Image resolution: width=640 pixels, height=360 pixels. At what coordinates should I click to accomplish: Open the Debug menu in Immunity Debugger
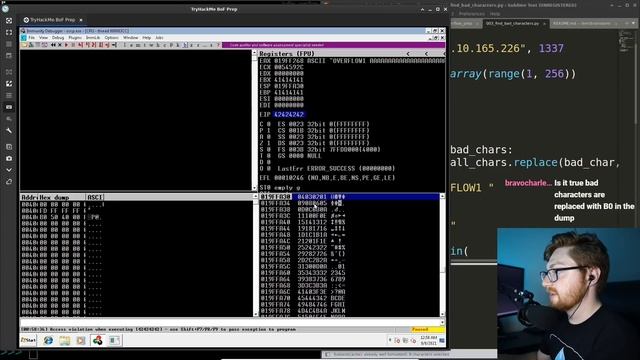pyautogui.click(x=58, y=38)
